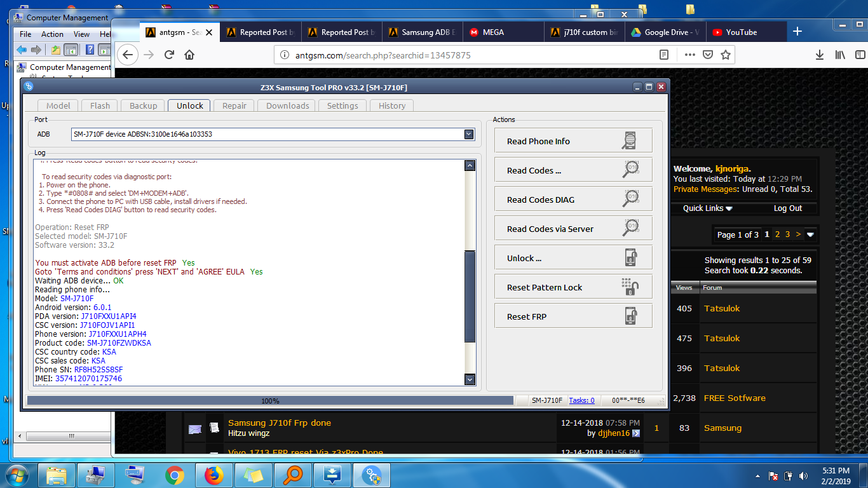868x488 pixels.
Task: Click the Pocket save icon
Action: (708, 55)
